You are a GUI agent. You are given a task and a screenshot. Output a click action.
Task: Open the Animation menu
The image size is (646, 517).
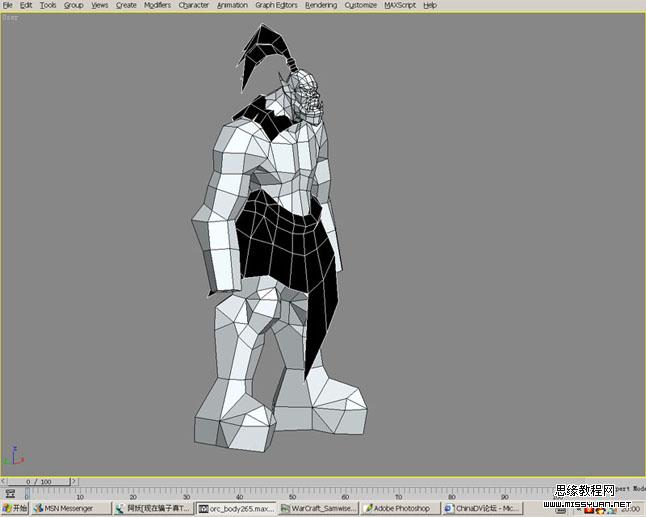click(232, 5)
